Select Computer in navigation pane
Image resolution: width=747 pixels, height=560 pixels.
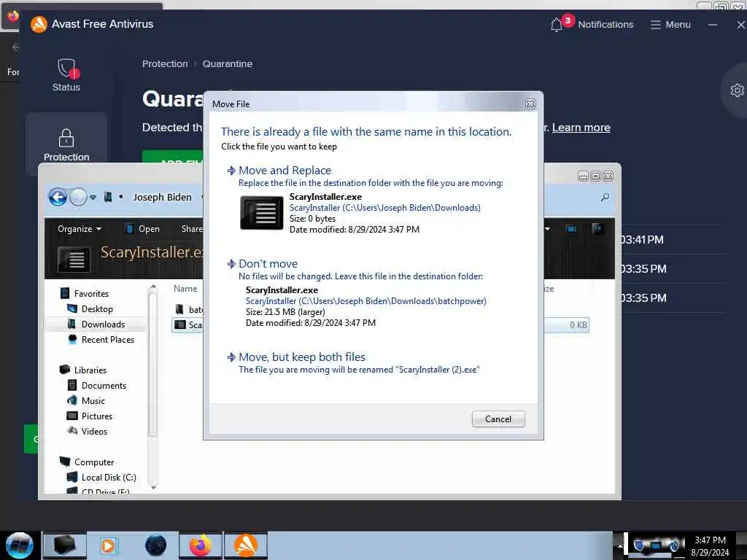(87, 462)
